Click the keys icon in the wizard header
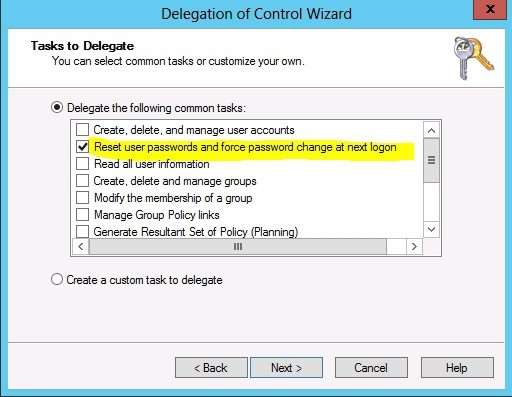Image resolution: width=512 pixels, height=397 pixels. tap(474, 58)
